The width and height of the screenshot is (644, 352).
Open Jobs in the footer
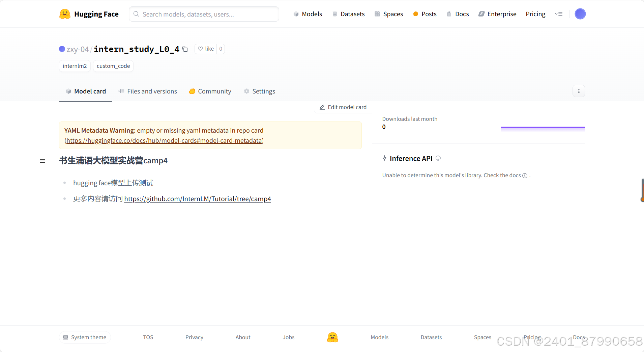(x=289, y=337)
